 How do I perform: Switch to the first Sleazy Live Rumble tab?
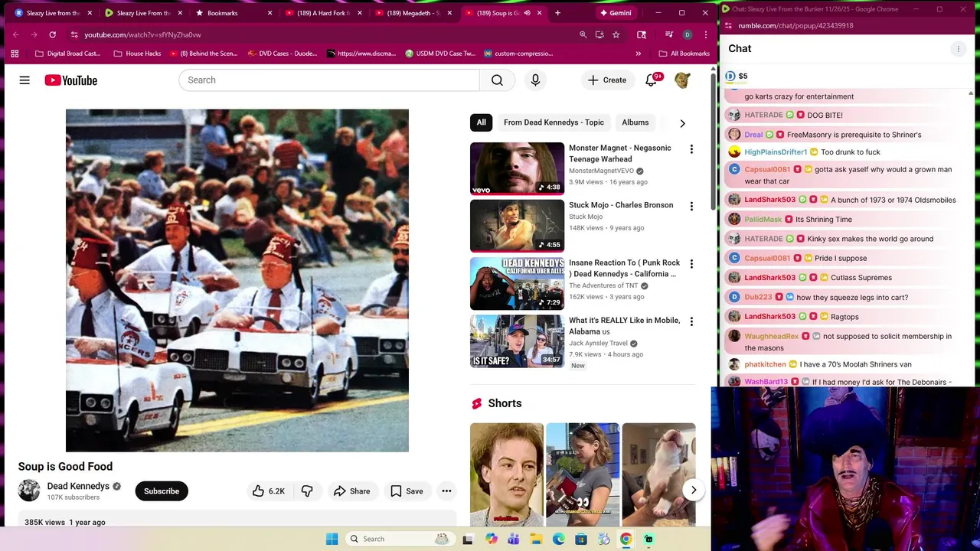click(53, 13)
